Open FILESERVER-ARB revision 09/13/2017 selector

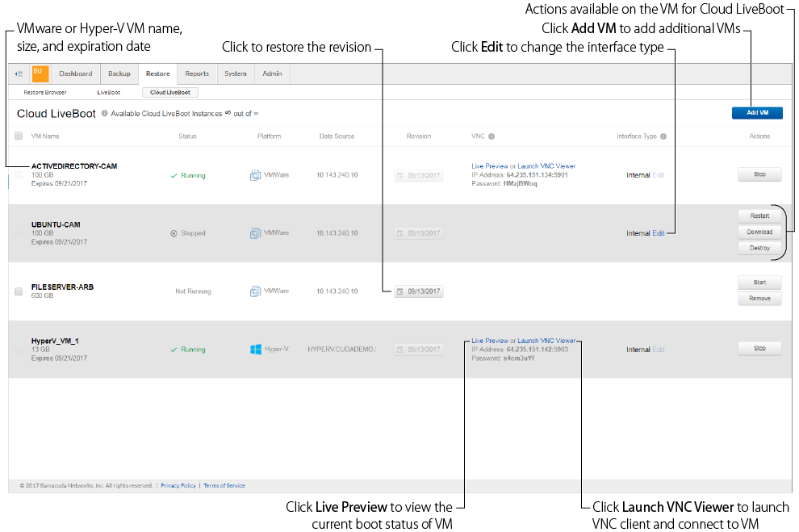[x=419, y=291]
